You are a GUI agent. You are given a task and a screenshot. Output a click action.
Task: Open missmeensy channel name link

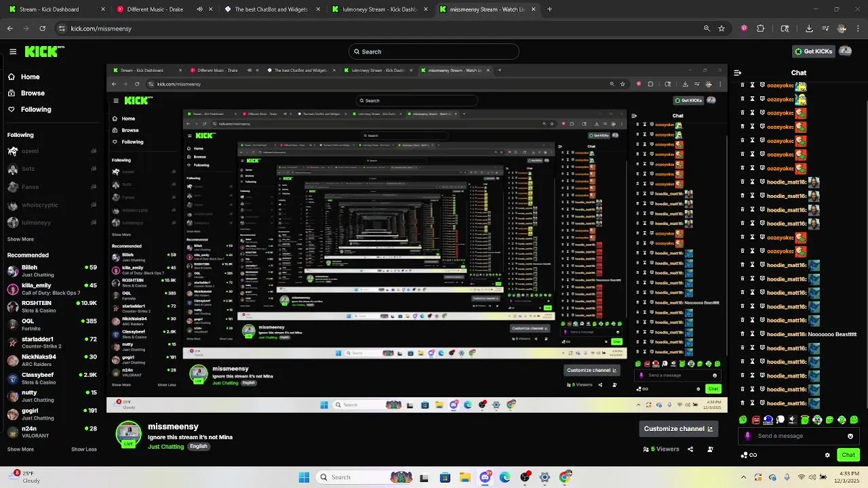pyautogui.click(x=173, y=426)
